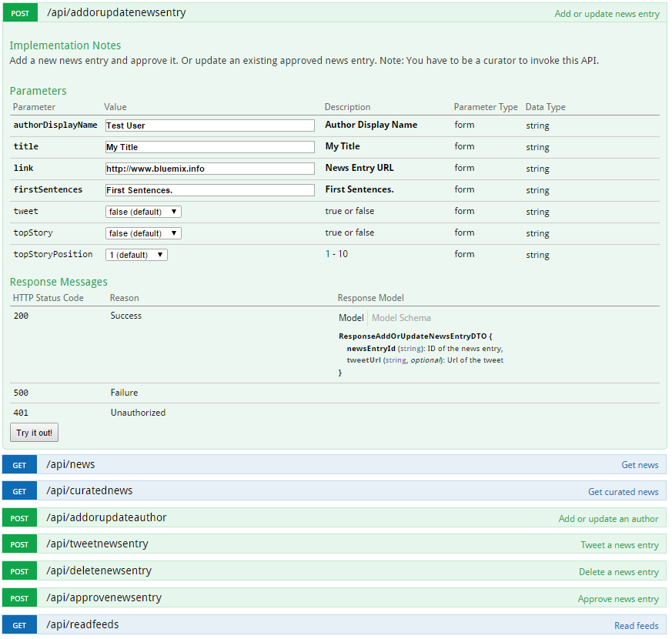672x639 pixels.
Task: Expand the GET /api/news endpoint
Action: pyautogui.click(x=71, y=464)
